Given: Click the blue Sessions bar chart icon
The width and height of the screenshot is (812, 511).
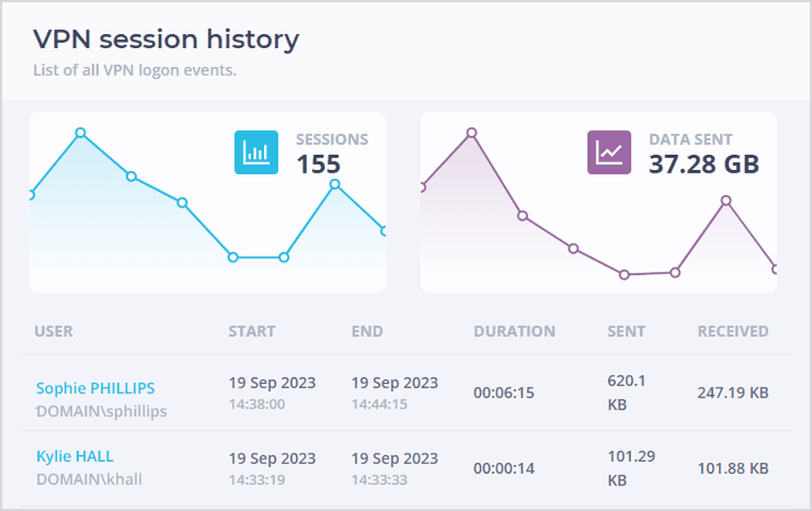Looking at the screenshot, I should click(x=255, y=152).
